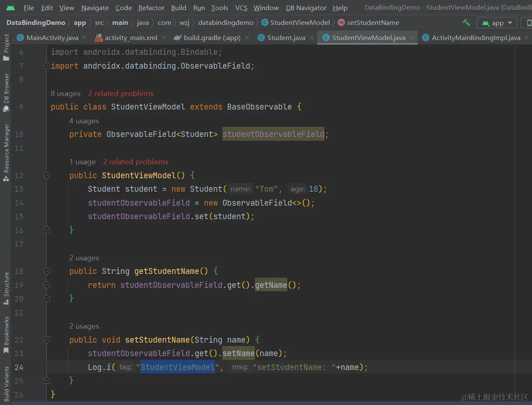Open the Navigate menu
This screenshot has width=532, height=405.
pyautogui.click(x=95, y=8)
